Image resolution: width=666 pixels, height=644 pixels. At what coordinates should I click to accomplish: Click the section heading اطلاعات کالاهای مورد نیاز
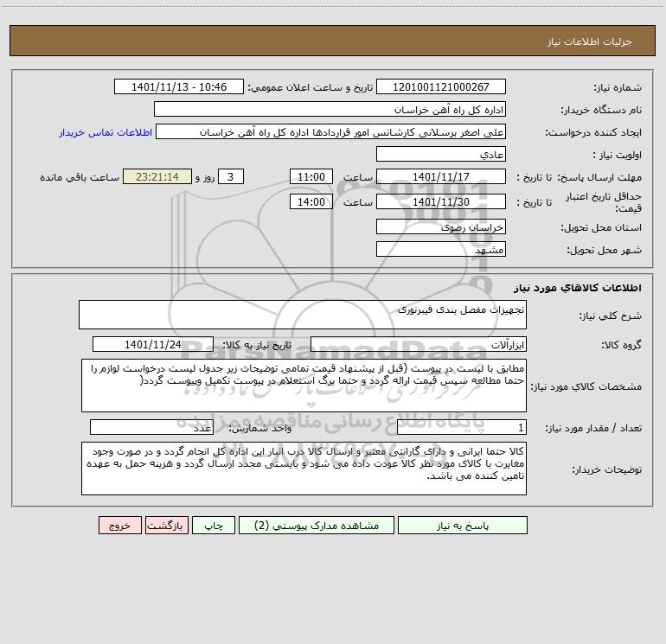pos(578,288)
